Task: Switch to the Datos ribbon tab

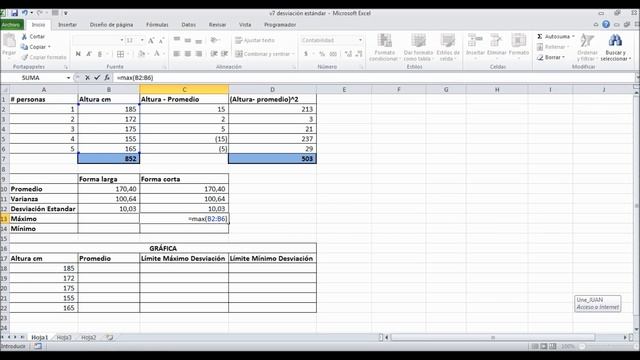Action: [189, 24]
